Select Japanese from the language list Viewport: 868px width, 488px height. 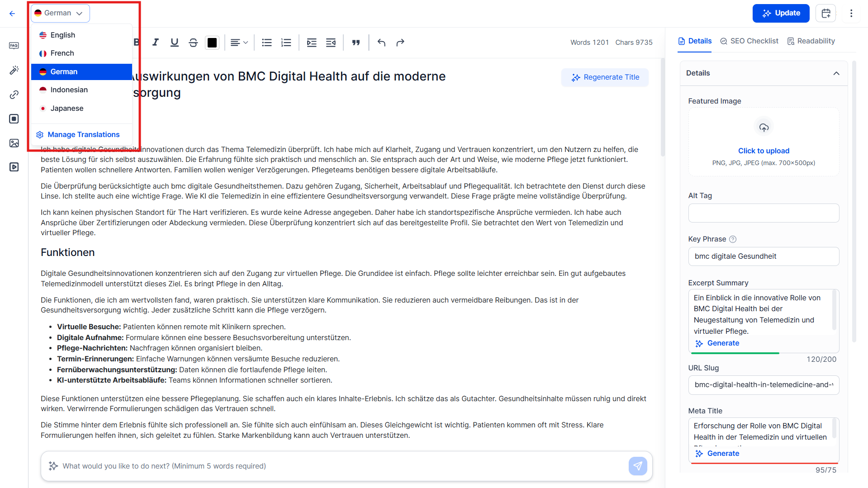coord(81,109)
